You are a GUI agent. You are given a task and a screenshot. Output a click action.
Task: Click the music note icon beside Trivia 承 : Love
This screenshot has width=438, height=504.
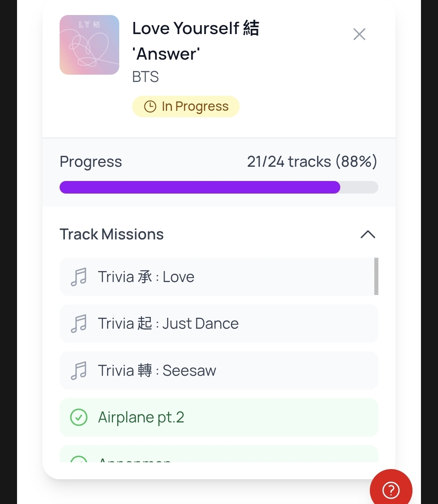click(79, 277)
